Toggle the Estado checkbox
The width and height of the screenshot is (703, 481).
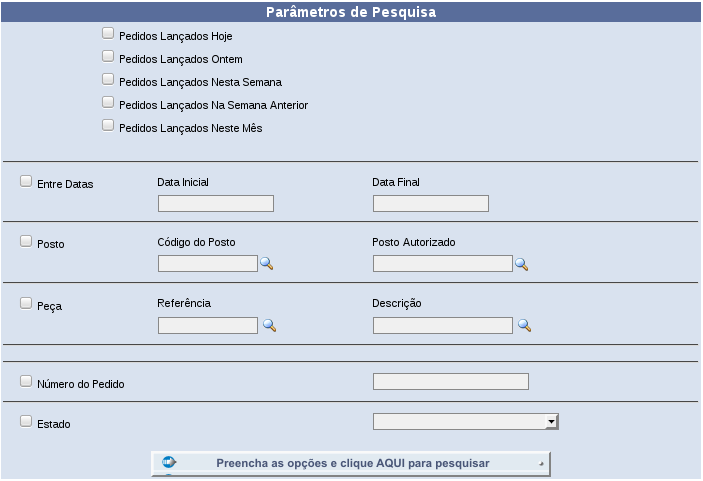[26, 421]
